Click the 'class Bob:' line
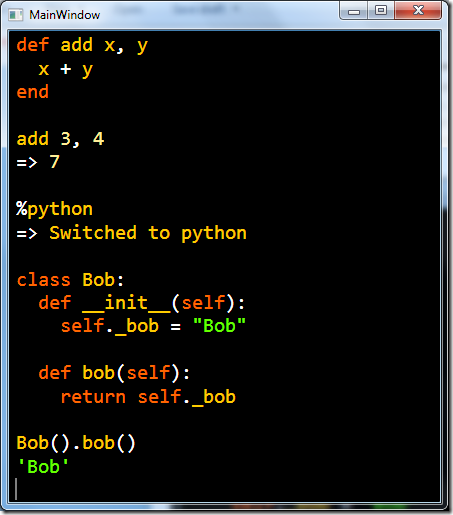This screenshot has width=453, height=515. (x=70, y=280)
